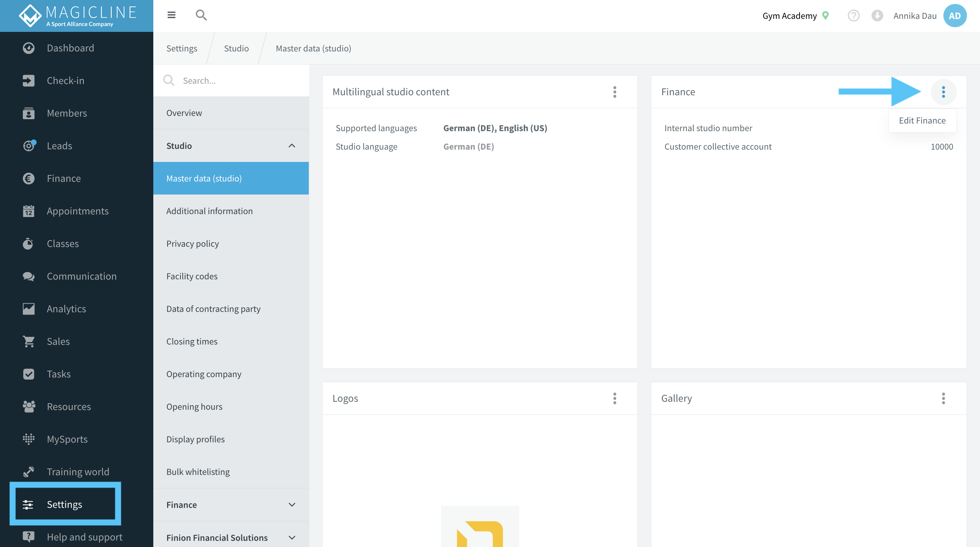Click Master data (studio) breadcrumb
The image size is (980, 547).
pos(313,48)
